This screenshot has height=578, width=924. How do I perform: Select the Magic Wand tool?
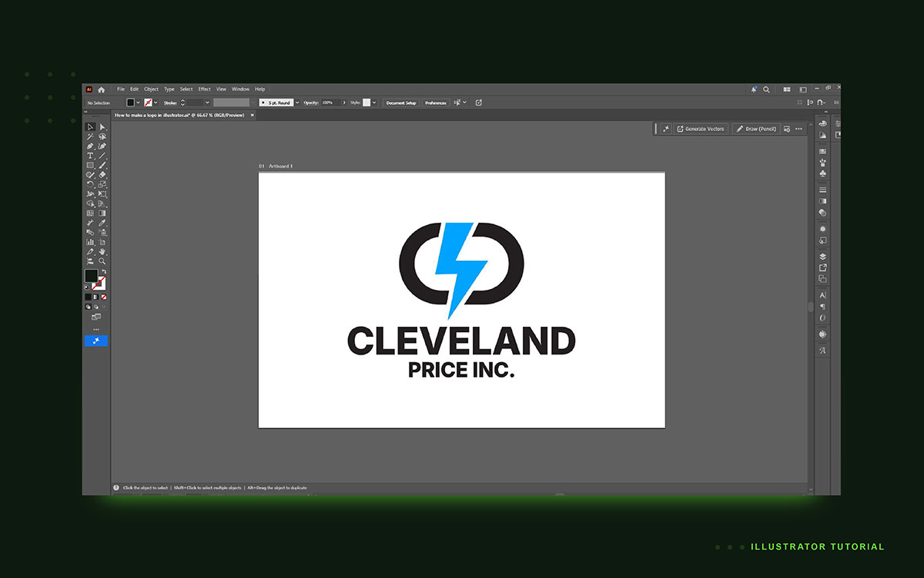[90, 136]
